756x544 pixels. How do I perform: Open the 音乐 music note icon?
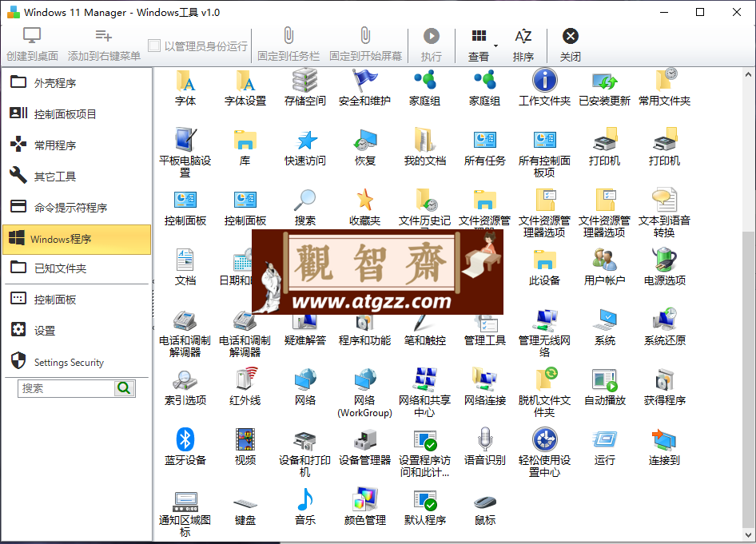[x=305, y=508]
